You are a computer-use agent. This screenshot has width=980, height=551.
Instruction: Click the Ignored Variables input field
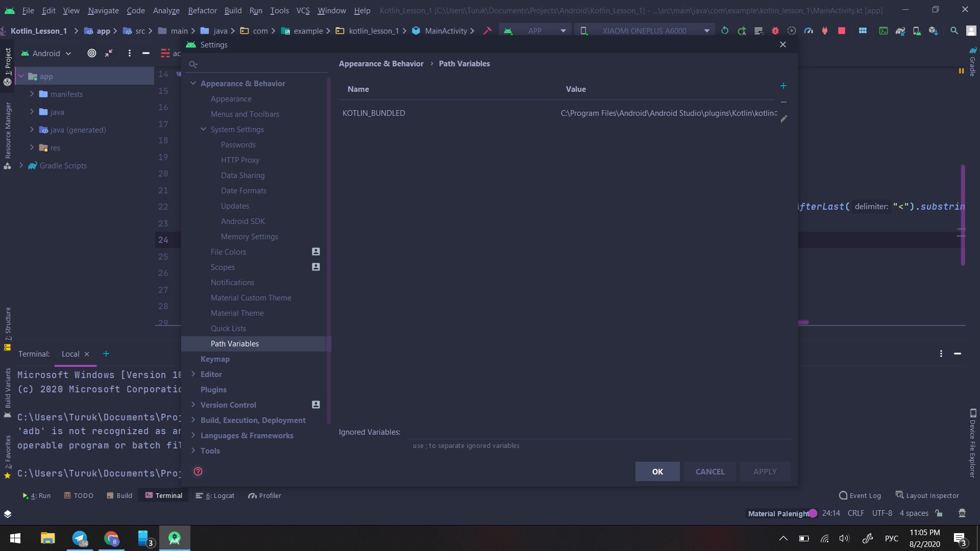click(599, 432)
